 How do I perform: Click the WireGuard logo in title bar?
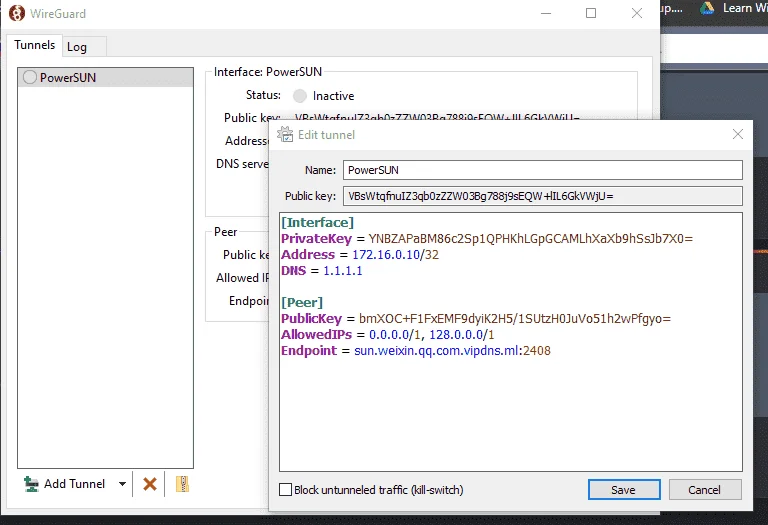[x=17, y=13]
